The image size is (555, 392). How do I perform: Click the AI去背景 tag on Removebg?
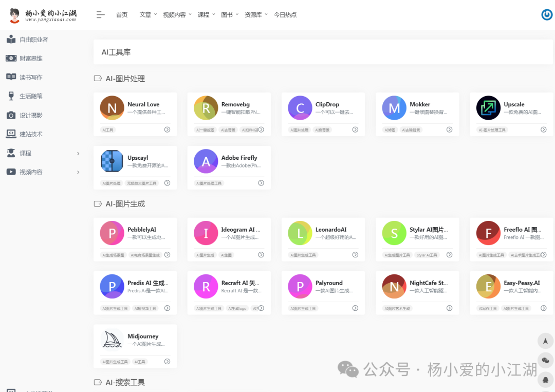click(228, 130)
